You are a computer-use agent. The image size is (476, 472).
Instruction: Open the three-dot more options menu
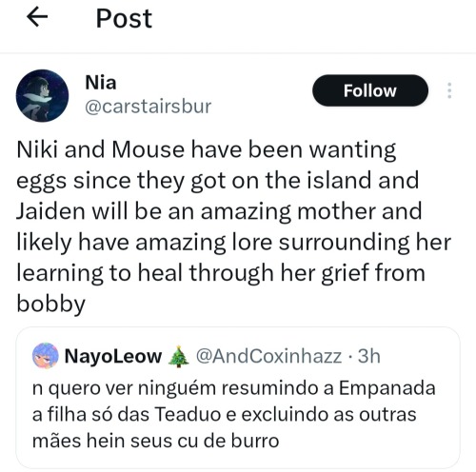click(x=449, y=90)
